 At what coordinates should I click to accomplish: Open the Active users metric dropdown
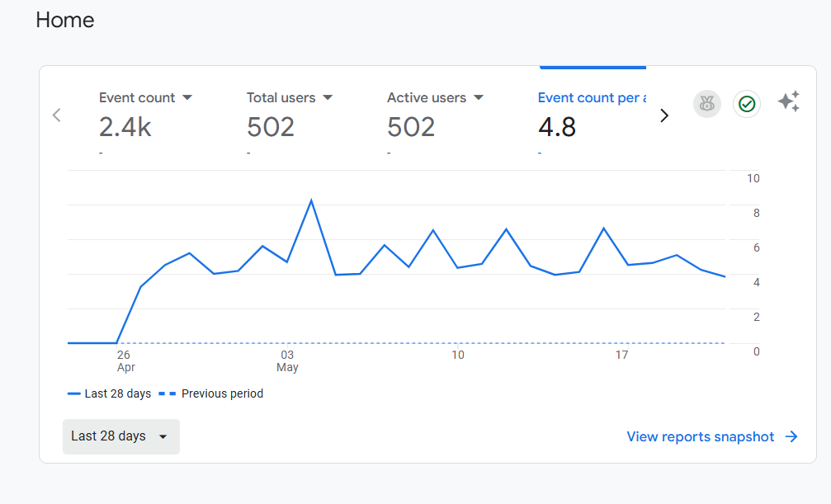click(x=479, y=97)
